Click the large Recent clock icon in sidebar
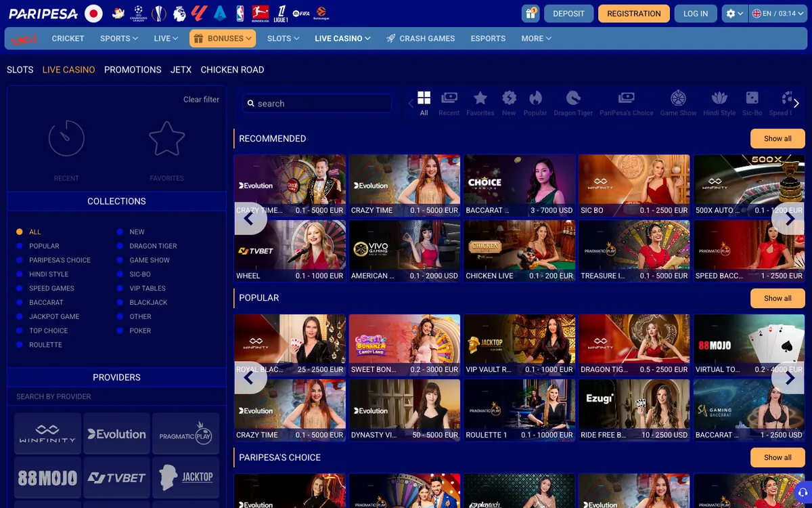The image size is (812, 508). pos(66,138)
